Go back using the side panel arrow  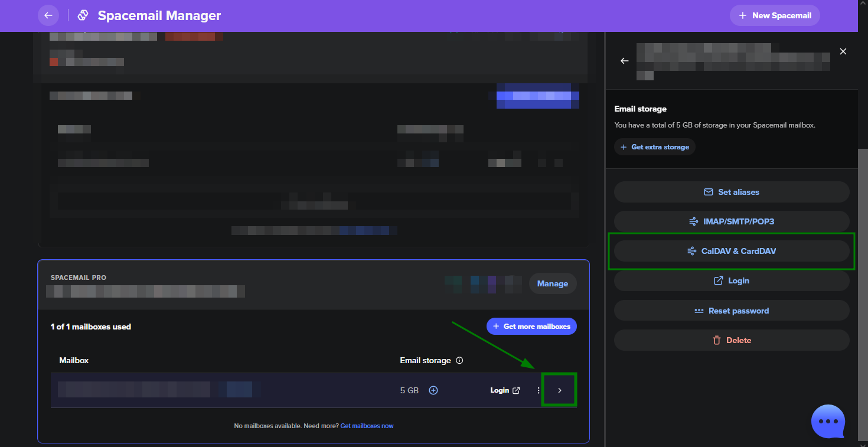coord(625,61)
